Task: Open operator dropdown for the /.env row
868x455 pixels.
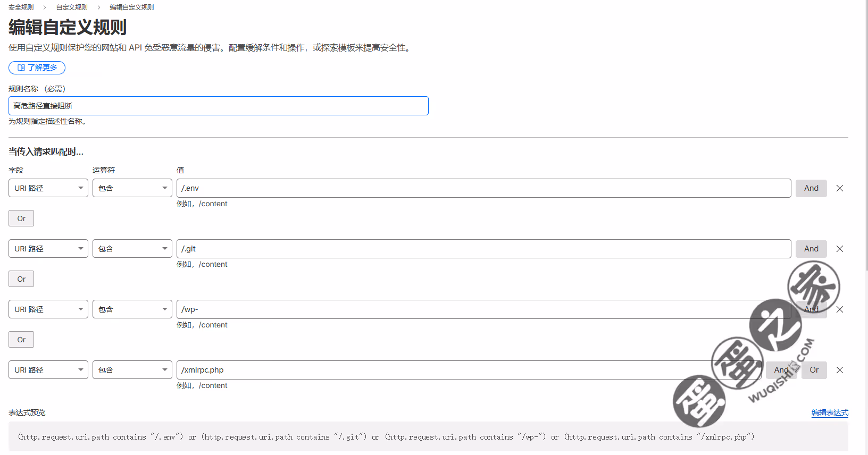Action: (x=132, y=188)
